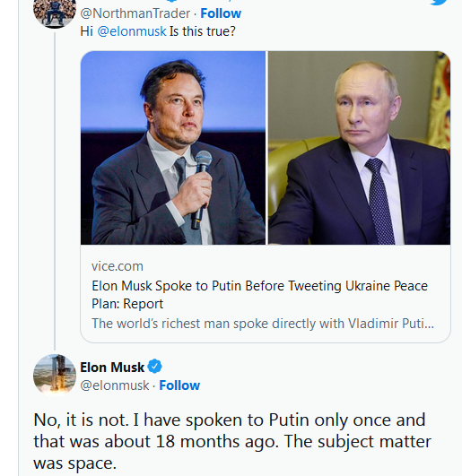Click the world's richest man description snippet

(x=263, y=324)
